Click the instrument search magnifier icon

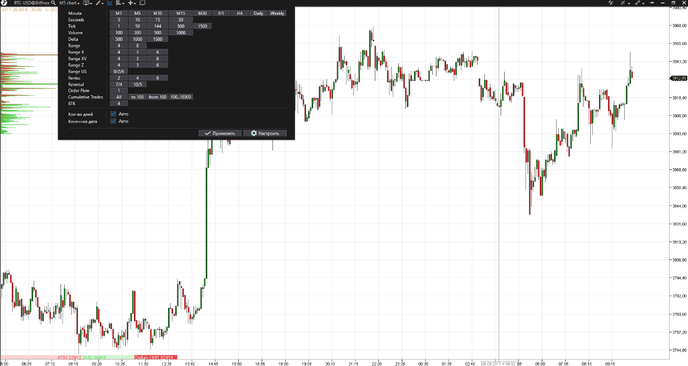click(53, 3)
